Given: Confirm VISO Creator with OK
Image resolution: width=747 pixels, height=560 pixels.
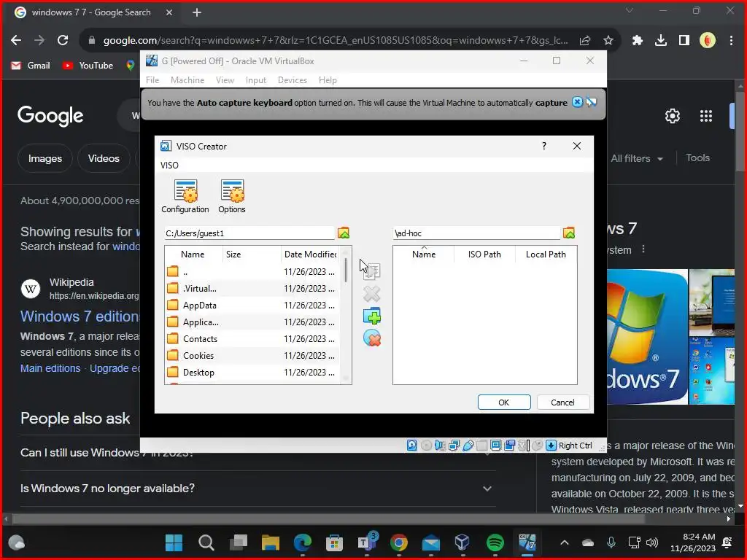Looking at the screenshot, I should [504, 402].
